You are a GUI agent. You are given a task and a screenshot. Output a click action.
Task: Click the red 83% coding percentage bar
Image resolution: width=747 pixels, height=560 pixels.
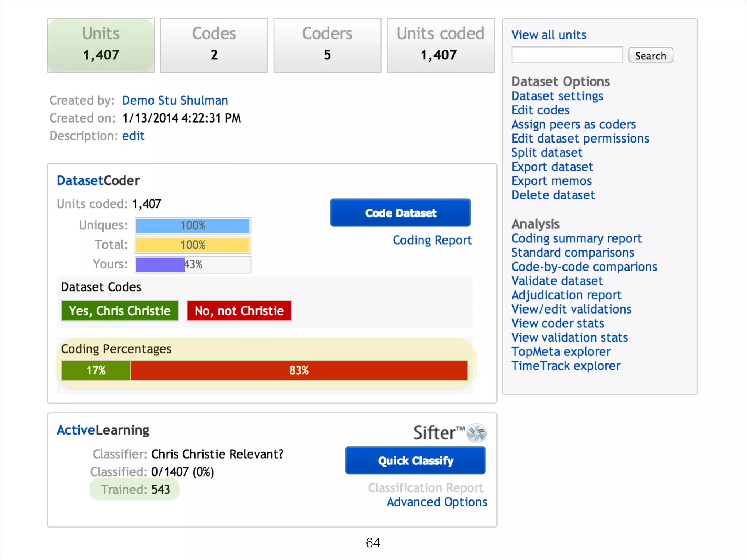pos(299,370)
